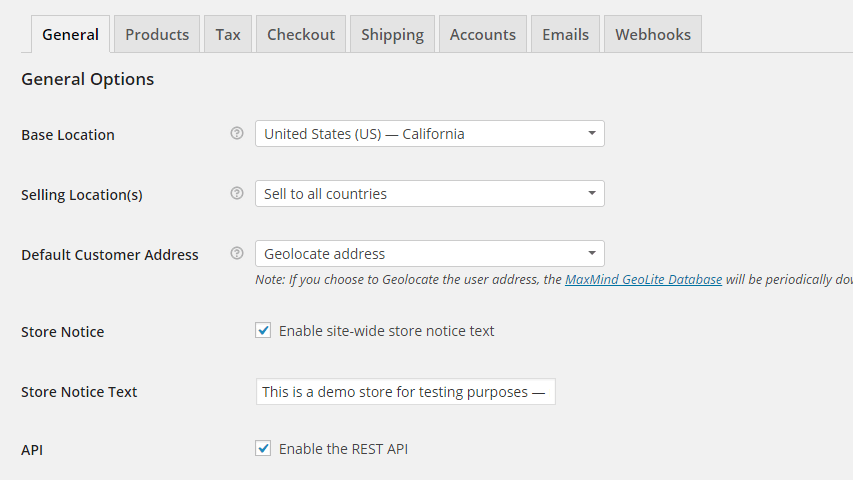Open the Default Customer Address dropdown
The width and height of the screenshot is (853, 480).
tap(429, 254)
